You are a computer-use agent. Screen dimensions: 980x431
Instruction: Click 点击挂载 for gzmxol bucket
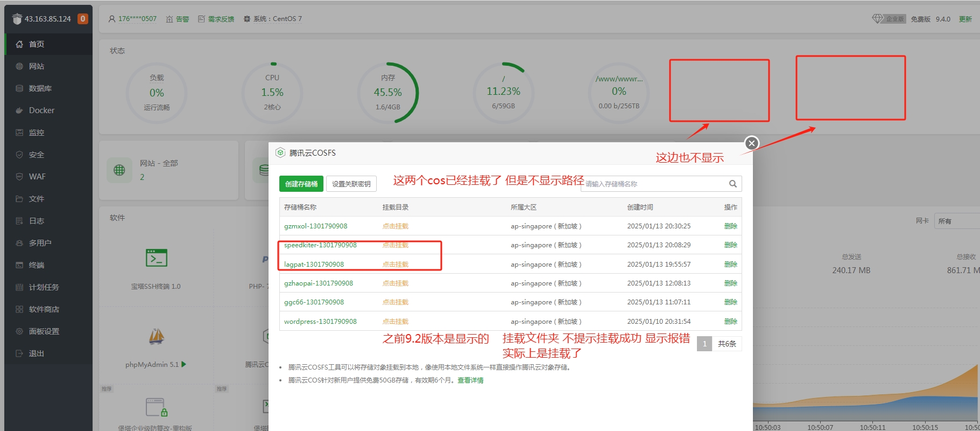pyautogui.click(x=396, y=226)
